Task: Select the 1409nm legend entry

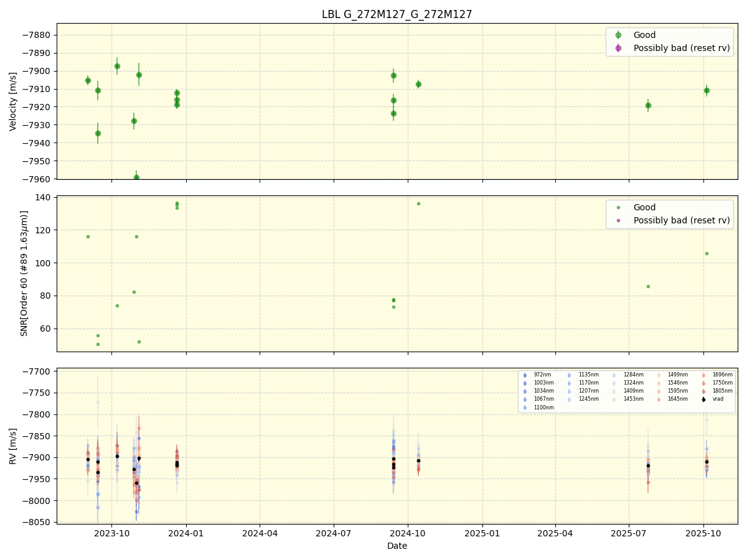Action: click(634, 391)
